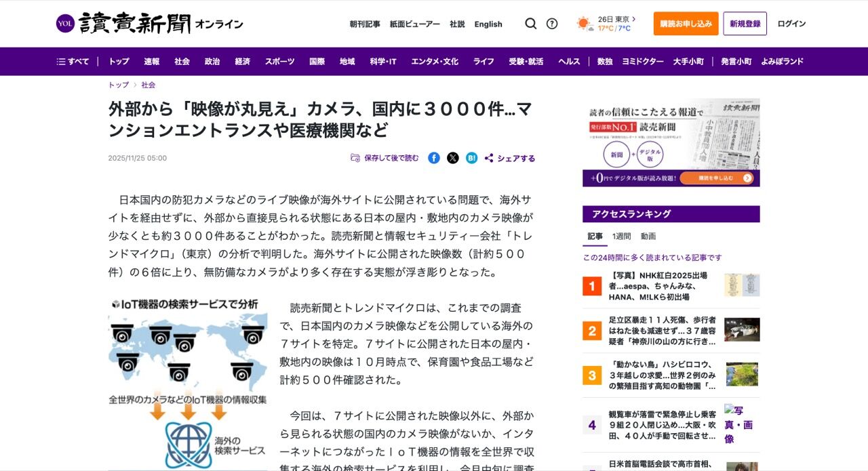Click thumbnail of NHK紅白 ranking article
The height and width of the screenshot is (471, 868).
(742, 285)
